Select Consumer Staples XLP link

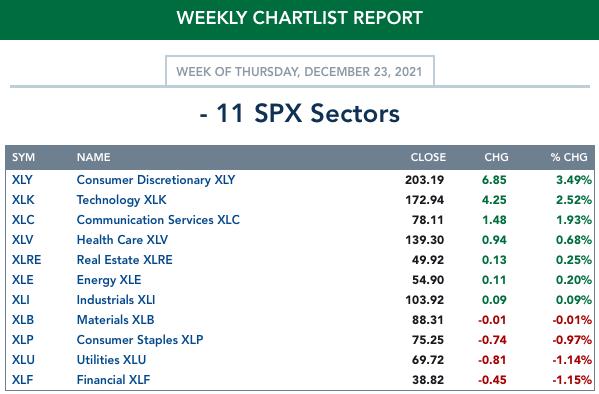click(140, 340)
